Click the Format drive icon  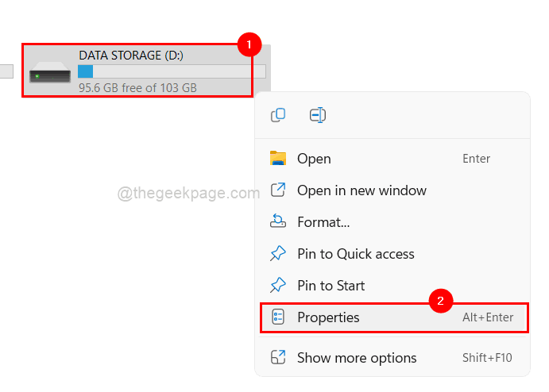tap(278, 222)
